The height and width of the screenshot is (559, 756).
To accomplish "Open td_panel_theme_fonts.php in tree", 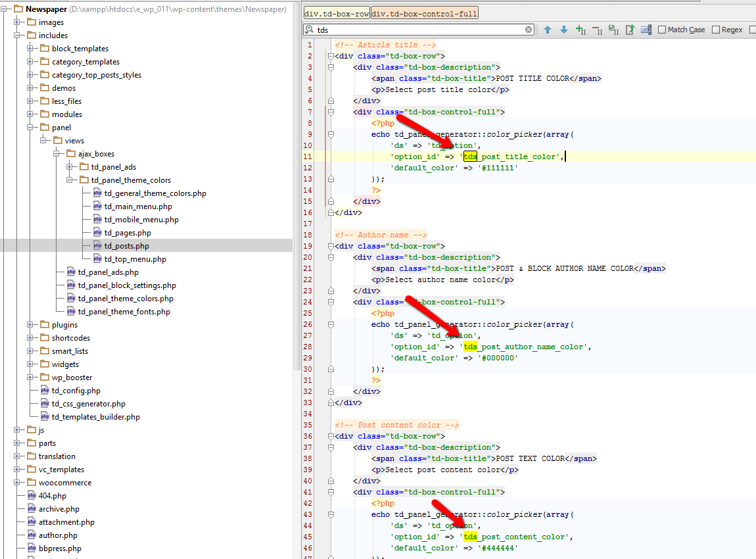I will coord(124,312).
